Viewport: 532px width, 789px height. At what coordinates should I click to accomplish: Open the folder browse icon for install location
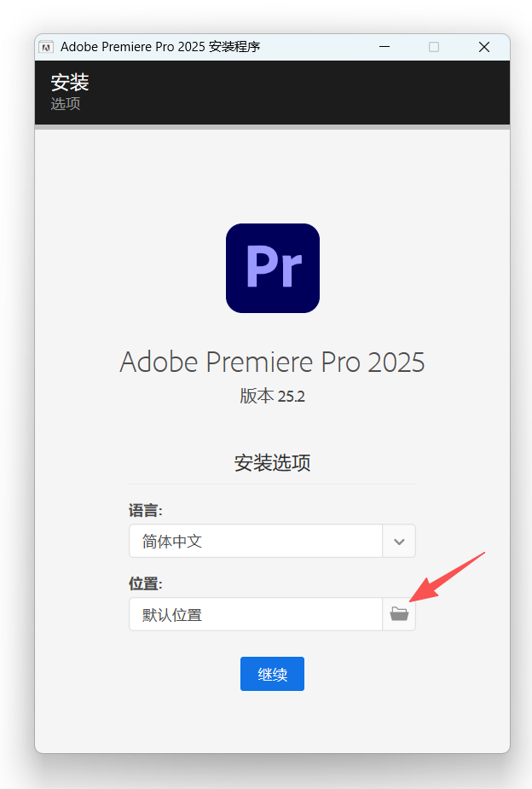click(x=399, y=614)
